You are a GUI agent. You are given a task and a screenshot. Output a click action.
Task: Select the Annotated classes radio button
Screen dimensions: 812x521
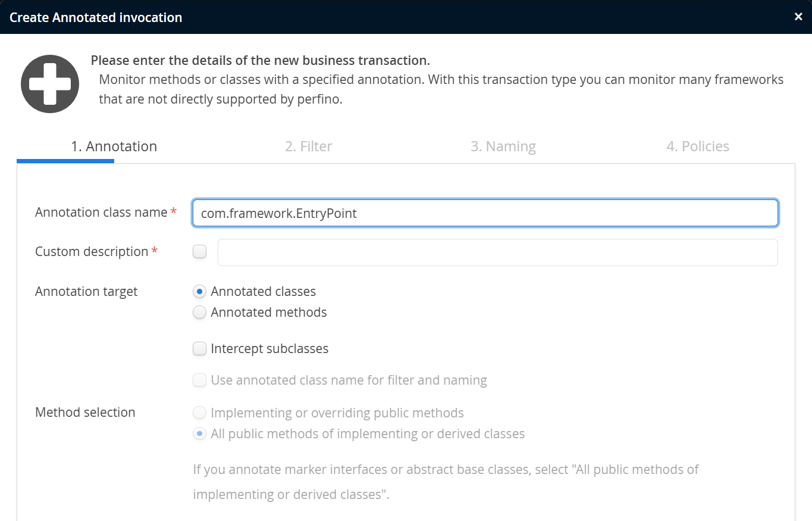200,292
